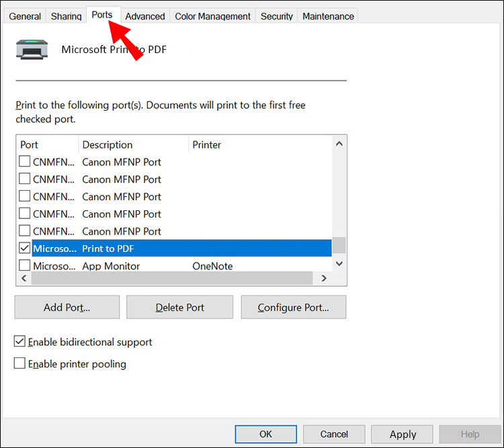Sort the list by the Port column header
504x448 pixels.
click(x=47, y=144)
